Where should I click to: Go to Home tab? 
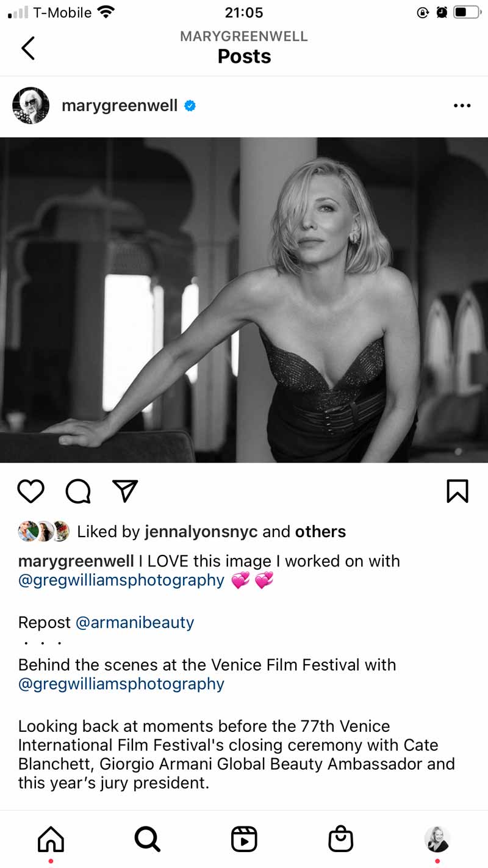tap(51, 839)
